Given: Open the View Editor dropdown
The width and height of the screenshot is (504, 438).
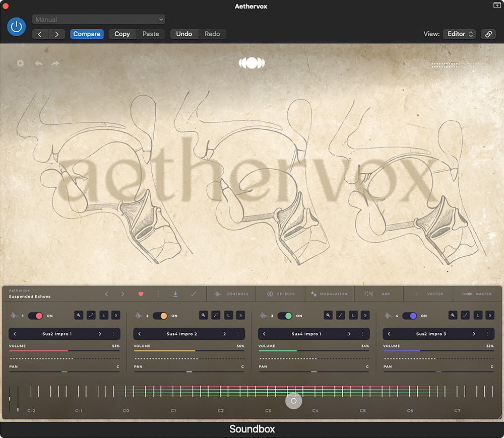Looking at the screenshot, I should point(459,34).
